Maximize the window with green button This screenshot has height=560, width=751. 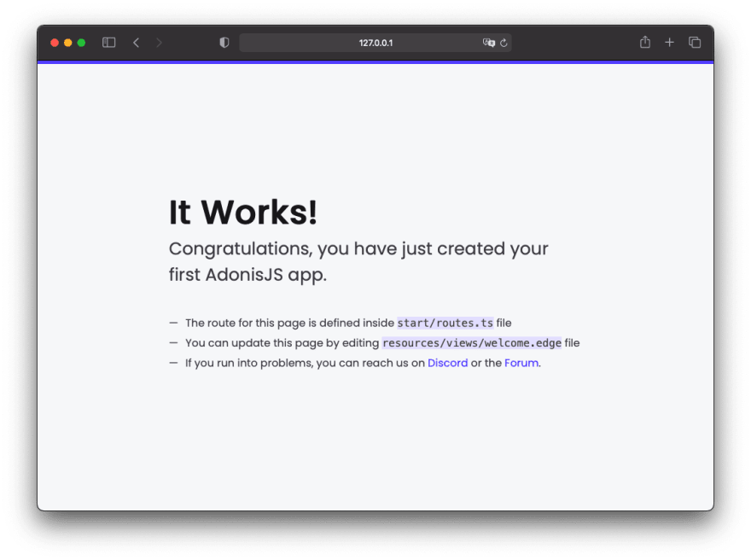(81, 43)
